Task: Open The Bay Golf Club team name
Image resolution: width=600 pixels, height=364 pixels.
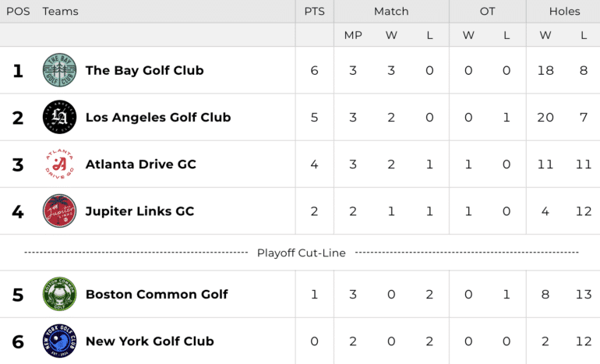Action: (145, 70)
